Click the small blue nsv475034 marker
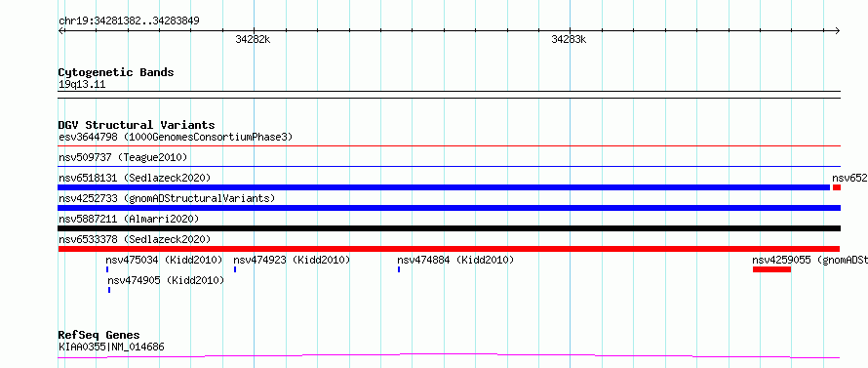The image size is (868, 368). 107,269
